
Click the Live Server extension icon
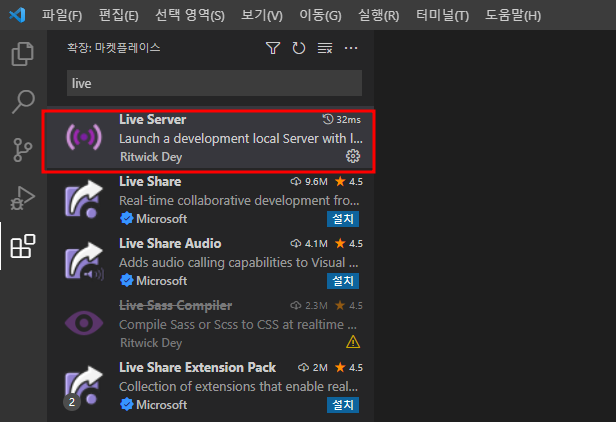click(x=84, y=137)
